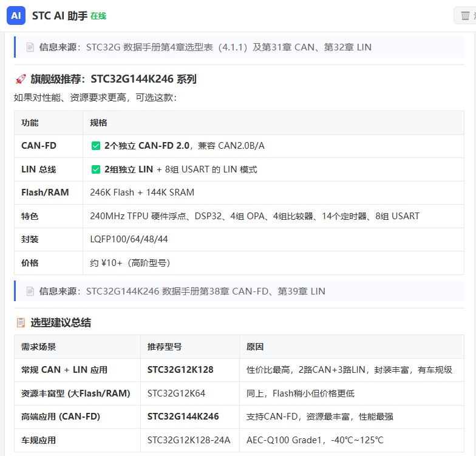The width and height of the screenshot is (476, 456).
Task: Click the model STC32G12K128-24A
Action: pyautogui.click(x=189, y=440)
